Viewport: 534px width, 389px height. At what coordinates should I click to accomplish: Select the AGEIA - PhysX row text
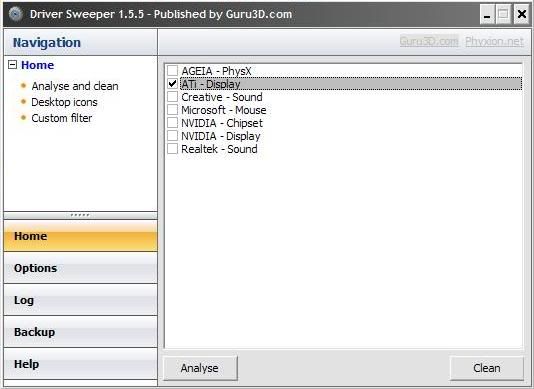click(x=216, y=71)
